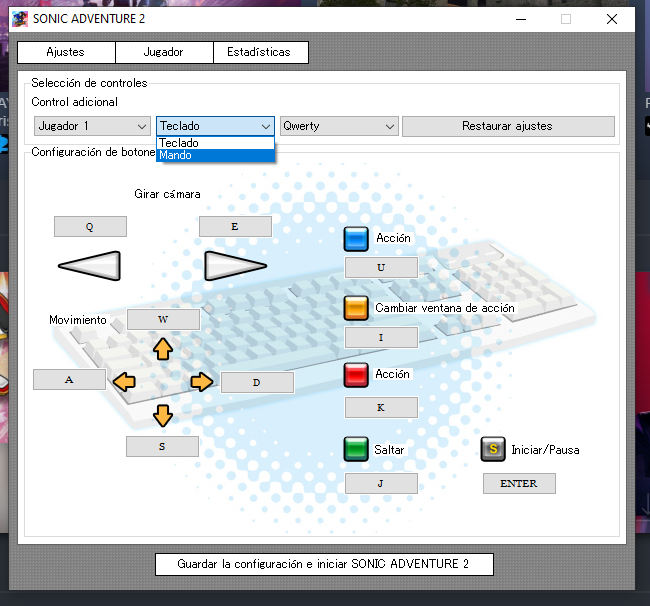650x606 pixels.
Task: Rebind the U action key
Action: click(381, 267)
